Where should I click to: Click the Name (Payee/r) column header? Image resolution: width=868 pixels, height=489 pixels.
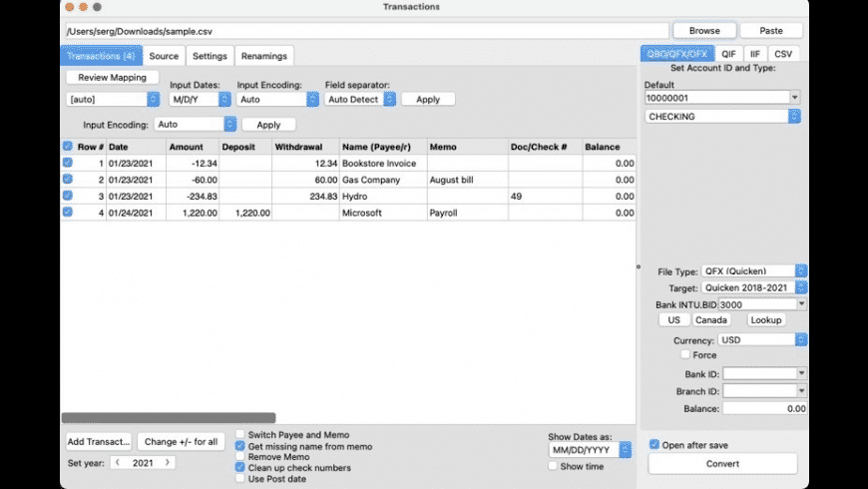pos(383,147)
